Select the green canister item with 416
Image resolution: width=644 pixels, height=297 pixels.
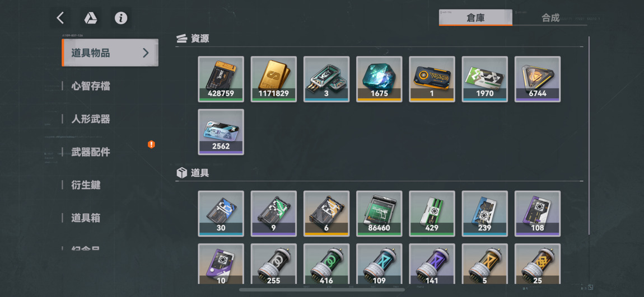coord(326,264)
